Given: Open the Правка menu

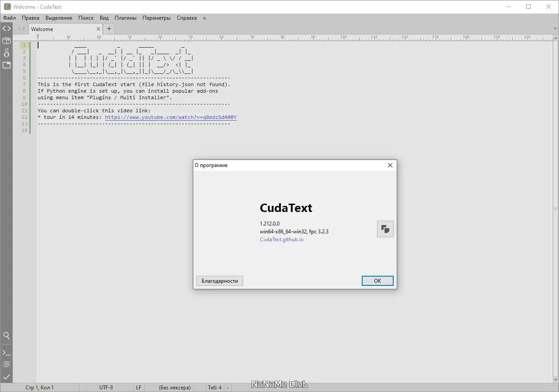Looking at the screenshot, I should [x=31, y=18].
